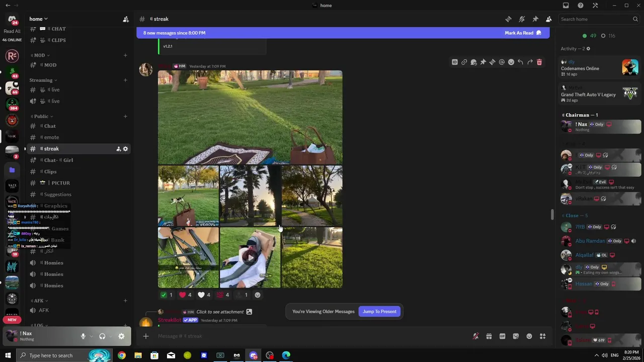644x362 pixels.
Task: Toggle channel notification bell in the header
Action: point(522,19)
